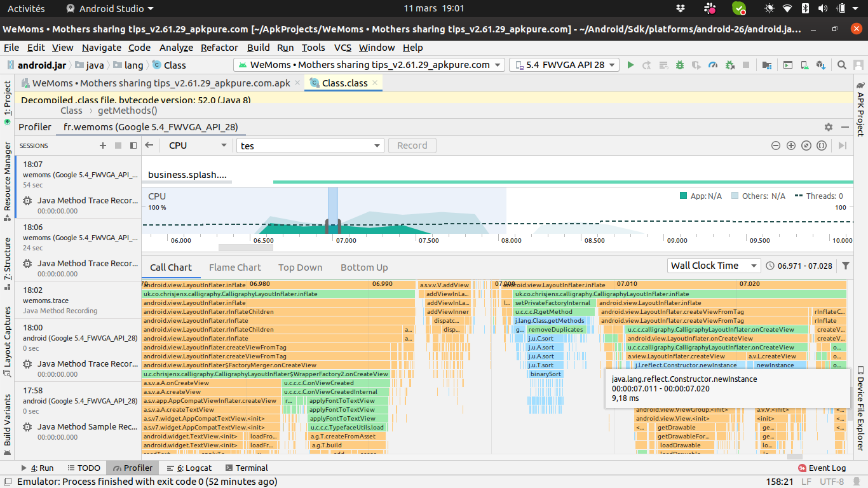
Task: Click the Record button
Action: tap(412, 146)
